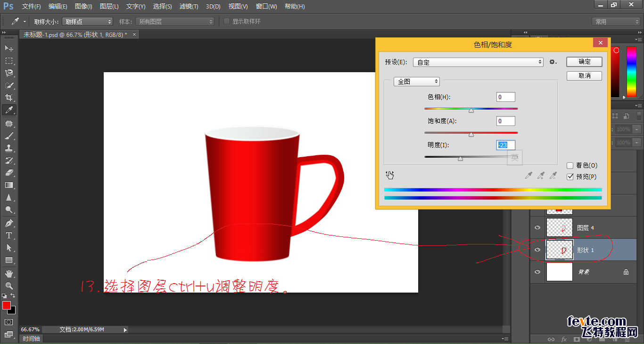Open the 取样大小 dropdown
Image resolution: width=644 pixels, height=344 pixels.
coord(88,22)
